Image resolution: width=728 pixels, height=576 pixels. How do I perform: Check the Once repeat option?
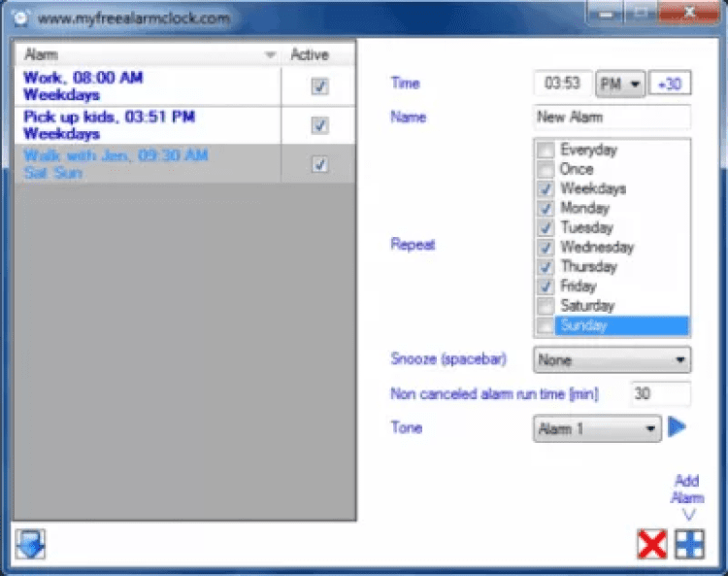tap(546, 170)
